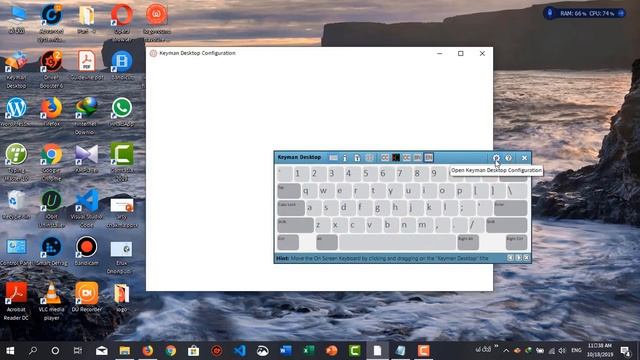
Task: Open Microsoft Word from taskbar
Action: (x=285, y=351)
